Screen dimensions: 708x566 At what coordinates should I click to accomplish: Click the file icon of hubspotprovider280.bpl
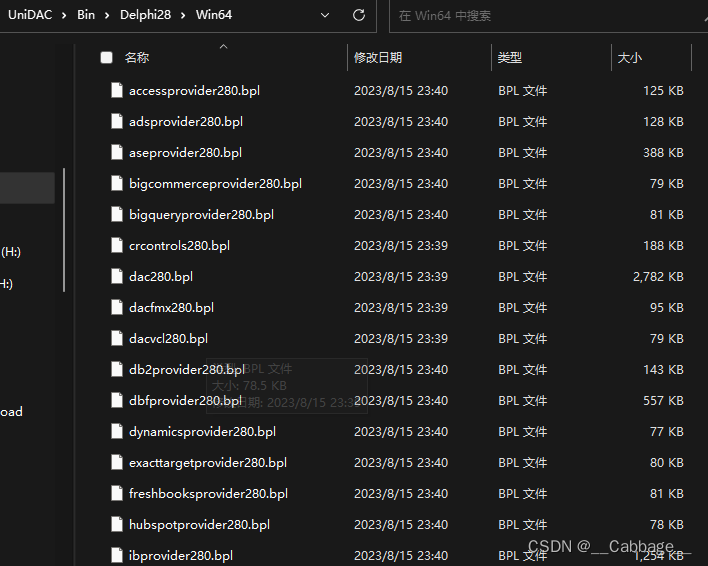tap(117, 524)
